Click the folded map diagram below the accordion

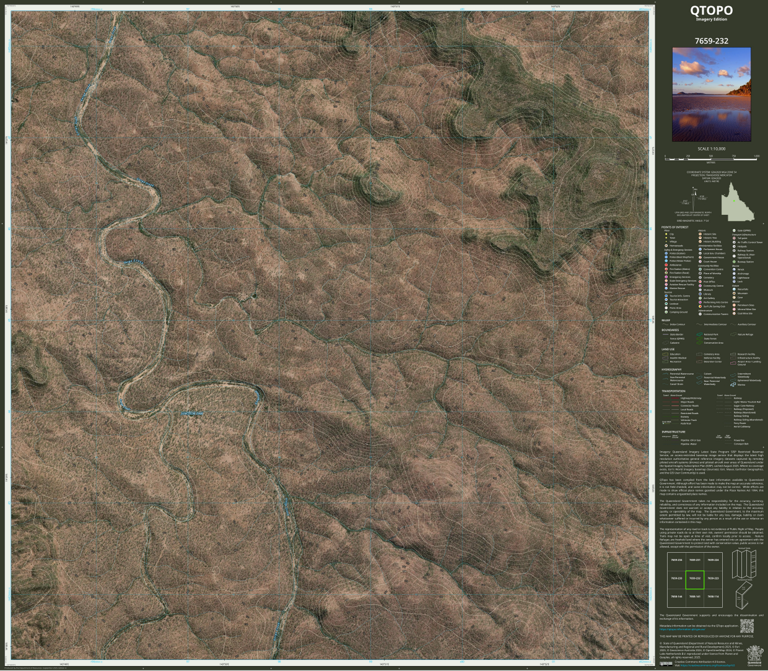click(744, 596)
